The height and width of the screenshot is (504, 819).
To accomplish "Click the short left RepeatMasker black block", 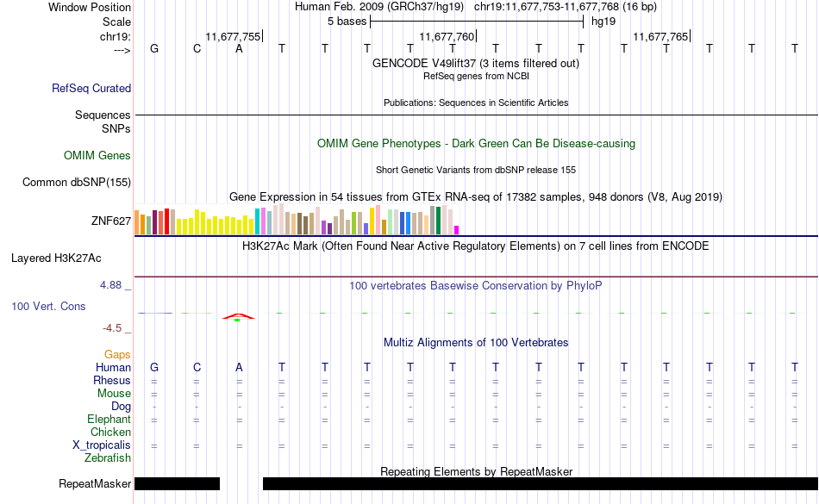I will pos(177,483).
